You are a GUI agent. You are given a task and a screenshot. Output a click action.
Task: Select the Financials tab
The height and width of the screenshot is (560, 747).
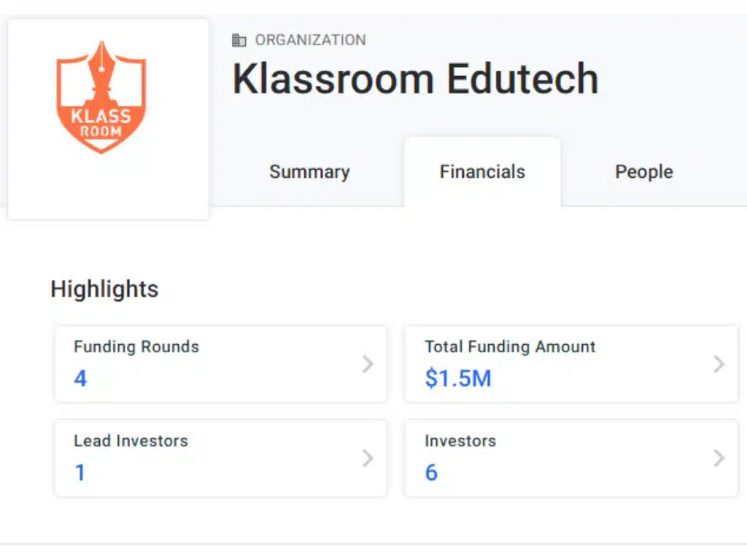point(482,172)
